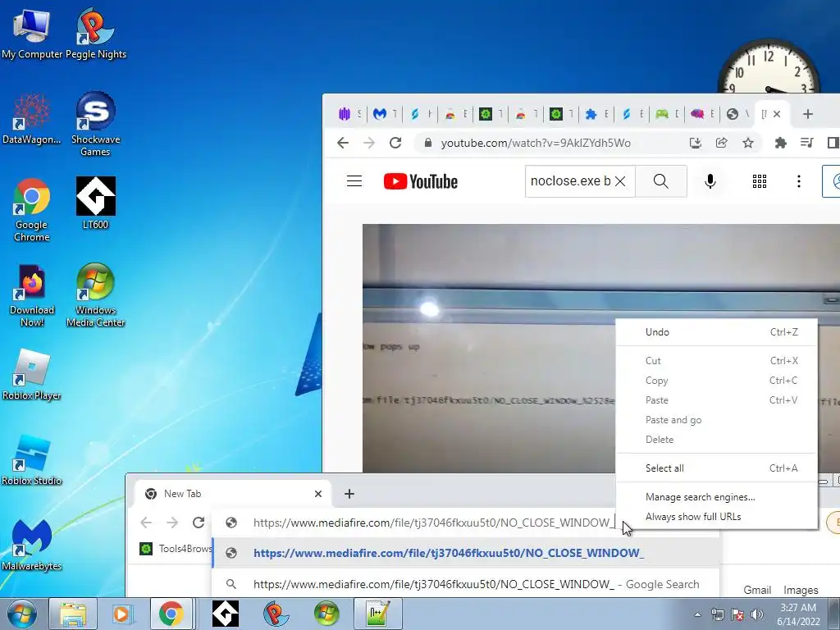840x630 pixels.
Task: Start voice search with microphone icon
Action: (x=710, y=181)
